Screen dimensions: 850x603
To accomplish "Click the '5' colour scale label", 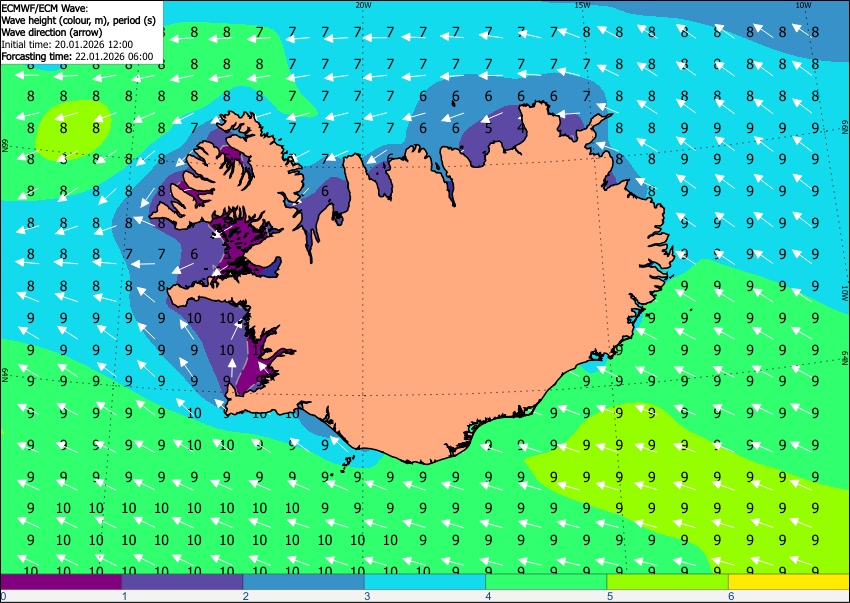I will 610,596.
